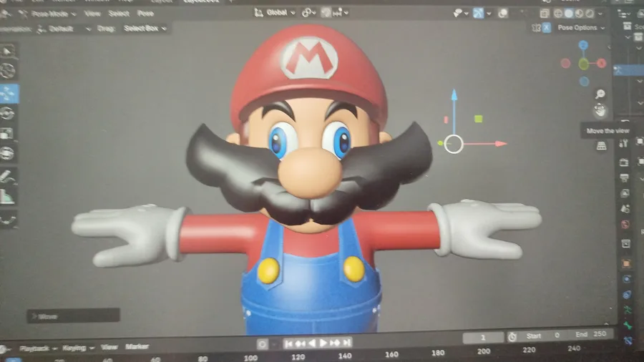Toggle auto keying record button in timeline
This screenshot has width=644, height=362.
point(262,344)
